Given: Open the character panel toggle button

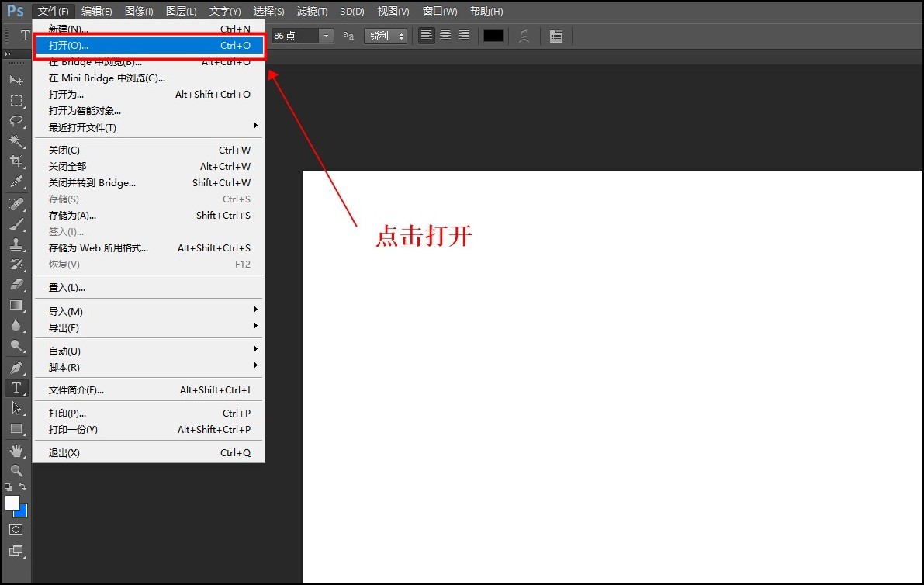Looking at the screenshot, I should tap(555, 36).
